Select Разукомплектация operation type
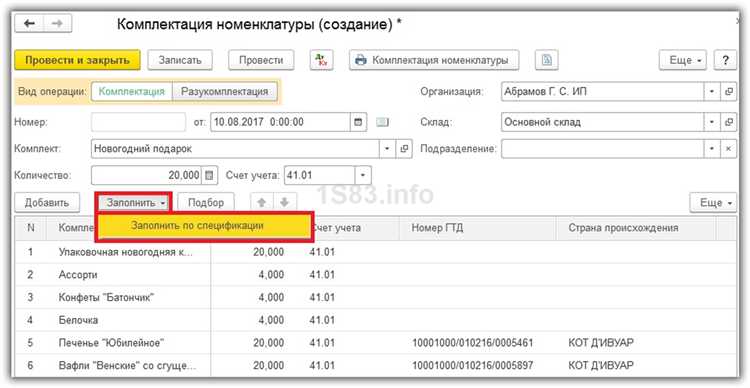 click(224, 91)
